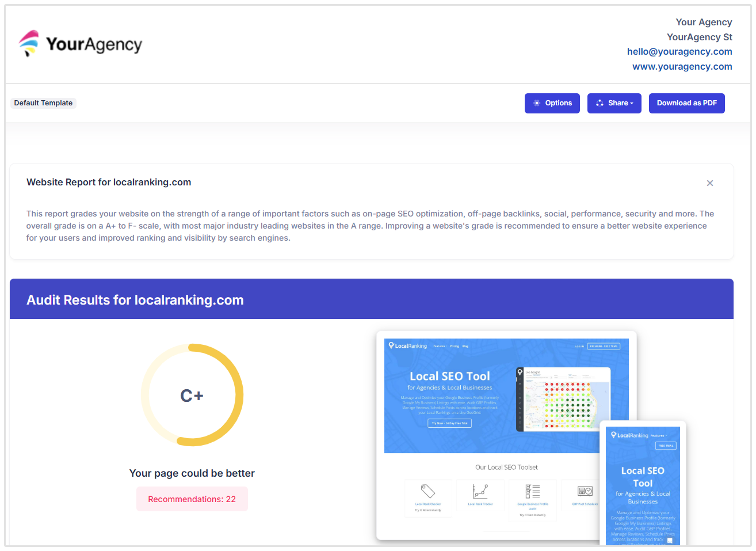Image resolution: width=756 pixels, height=551 pixels.
Task: Visit the www.youragency.com link
Action: [682, 66]
